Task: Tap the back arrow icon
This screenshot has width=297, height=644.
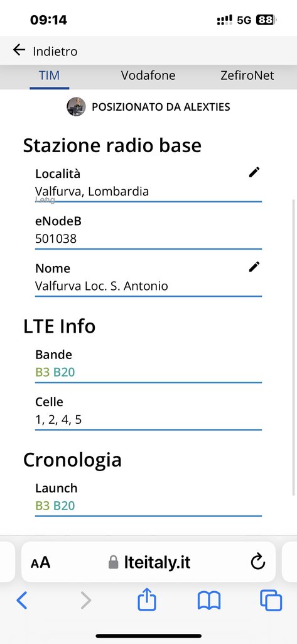Action: tap(19, 50)
